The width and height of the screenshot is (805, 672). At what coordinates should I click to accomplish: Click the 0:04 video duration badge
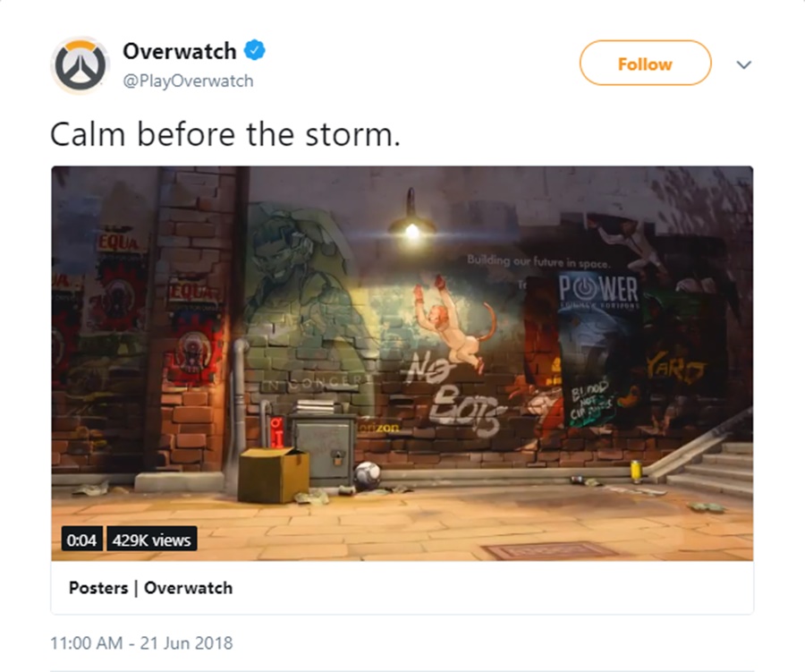[x=81, y=540]
